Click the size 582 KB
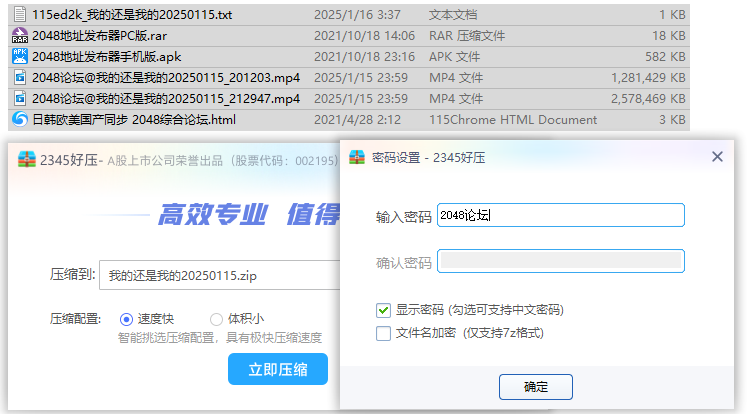 coord(666,57)
